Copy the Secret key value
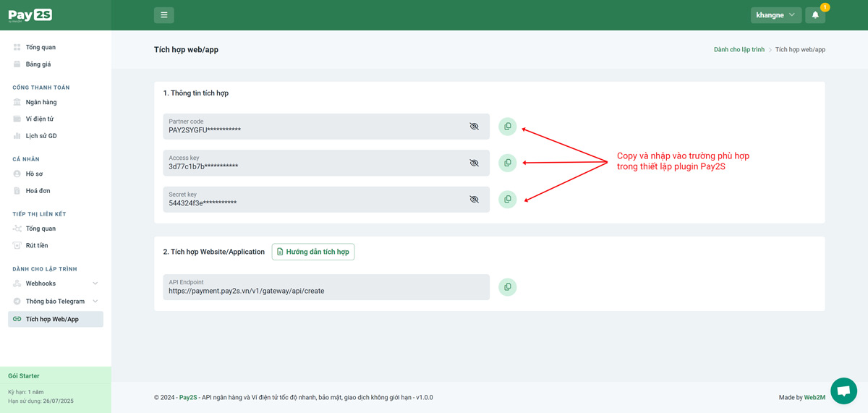Screen dimensions: 868x413 pos(508,199)
